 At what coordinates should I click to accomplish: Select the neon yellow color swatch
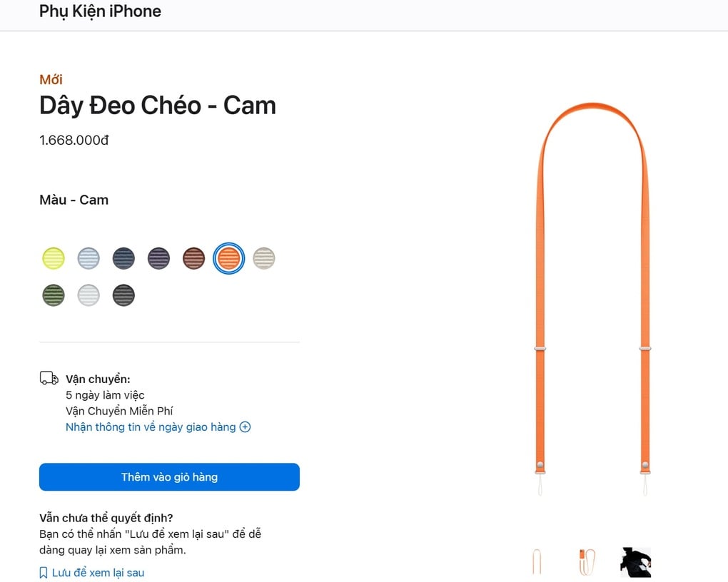tap(54, 258)
